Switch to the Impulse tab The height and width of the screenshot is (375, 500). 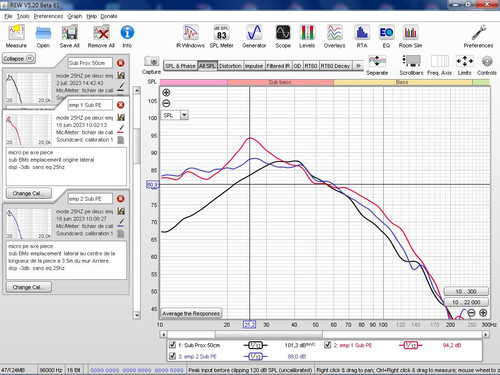tap(254, 66)
